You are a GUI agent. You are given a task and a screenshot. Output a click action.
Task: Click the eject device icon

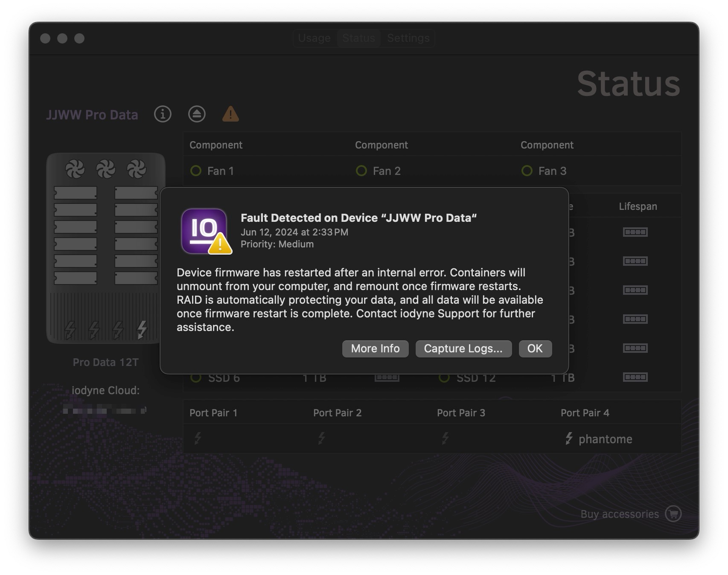point(197,114)
